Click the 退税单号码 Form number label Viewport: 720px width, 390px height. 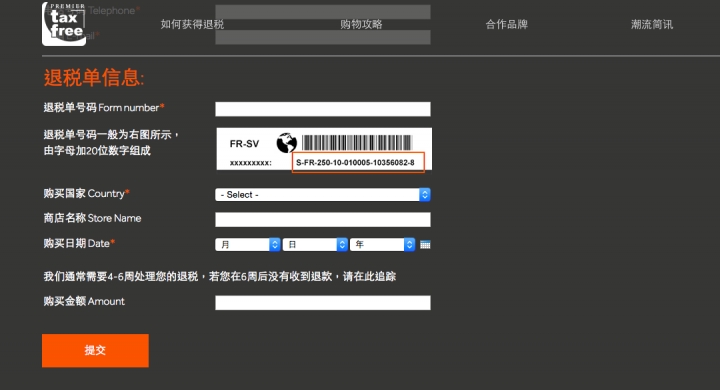[104, 107]
